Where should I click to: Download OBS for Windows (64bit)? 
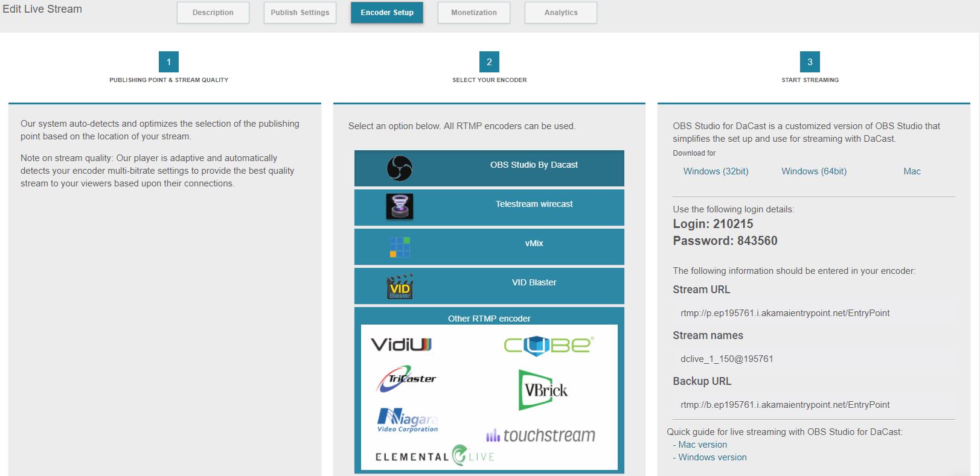point(814,171)
